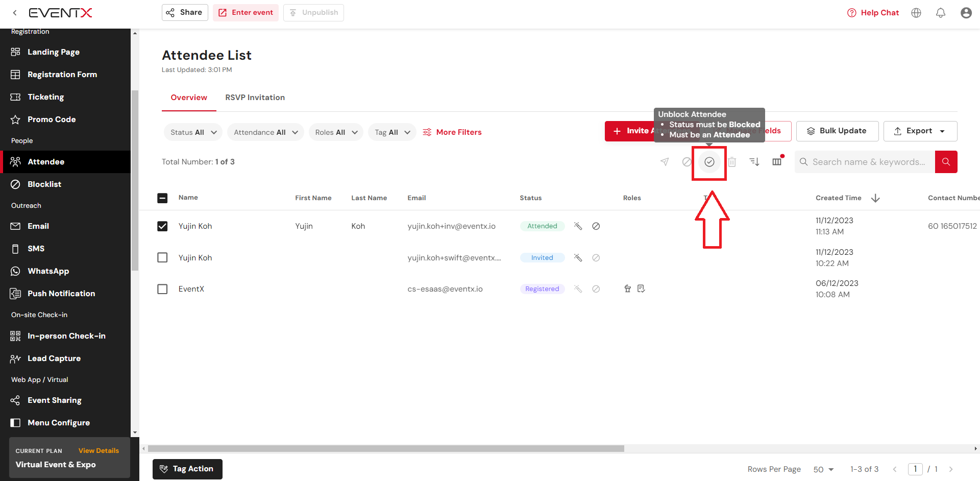
Task: Open Blocklist in the sidebar
Action: 44,184
